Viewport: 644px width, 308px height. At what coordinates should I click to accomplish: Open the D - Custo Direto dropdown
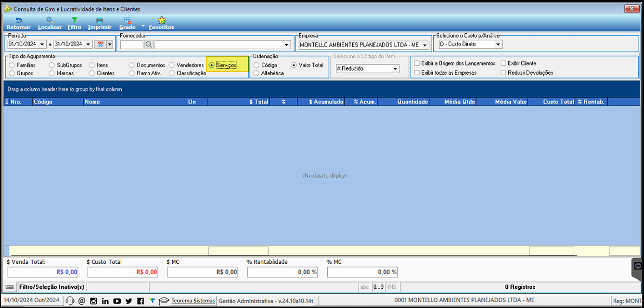pyautogui.click(x=499, y=44)
